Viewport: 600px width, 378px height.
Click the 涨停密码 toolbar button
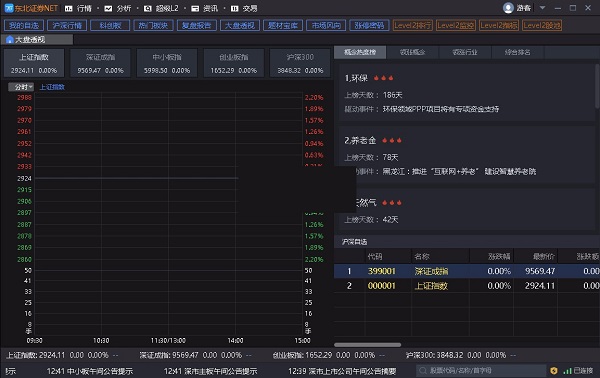click(370, 25)
